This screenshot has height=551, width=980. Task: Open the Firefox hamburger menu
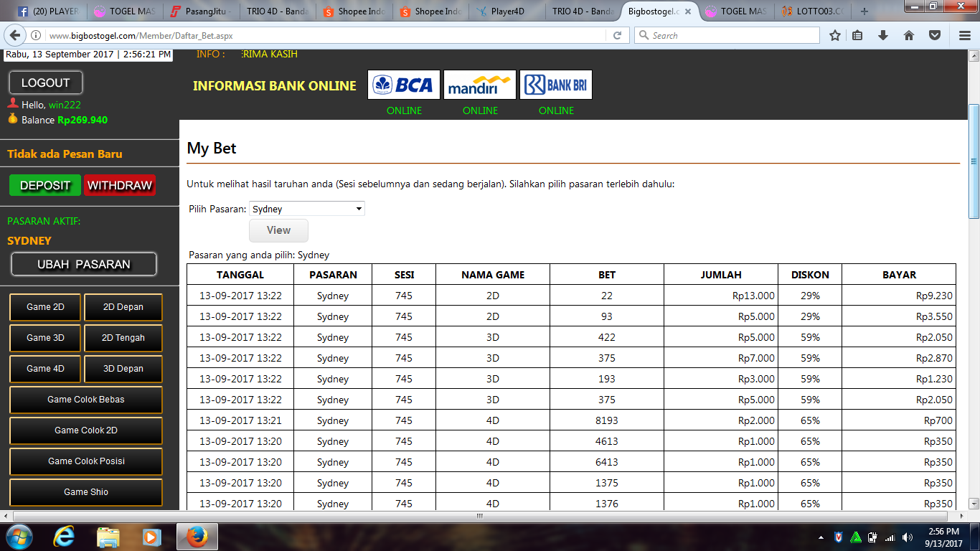pos(965,36)
